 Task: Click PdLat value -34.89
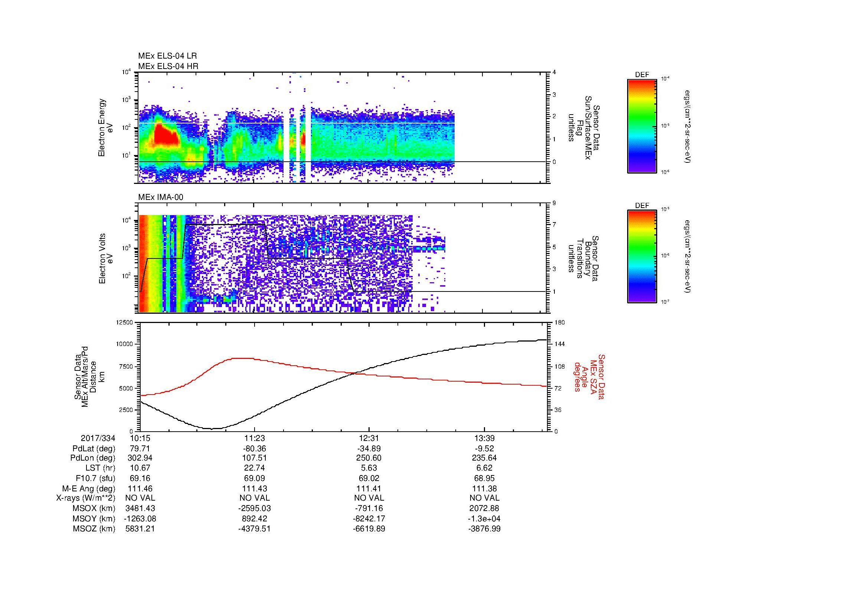(369, 449)
